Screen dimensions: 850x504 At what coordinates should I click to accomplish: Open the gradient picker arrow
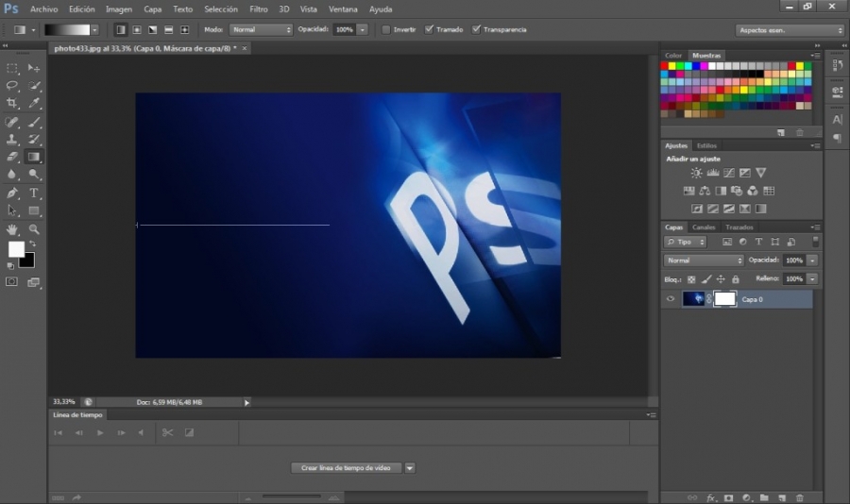94,30
